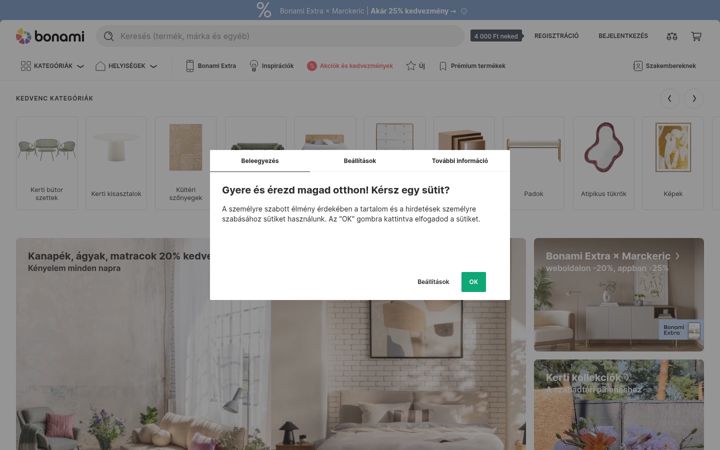Show next favorite categories arrow

pos(694,98)
